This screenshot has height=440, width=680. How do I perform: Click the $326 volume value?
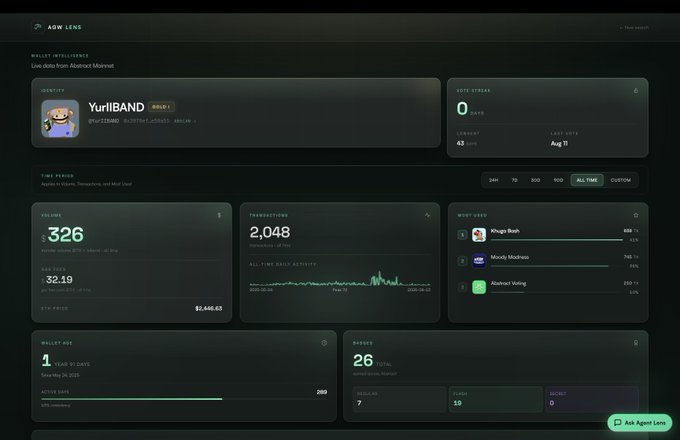[62, 235]
